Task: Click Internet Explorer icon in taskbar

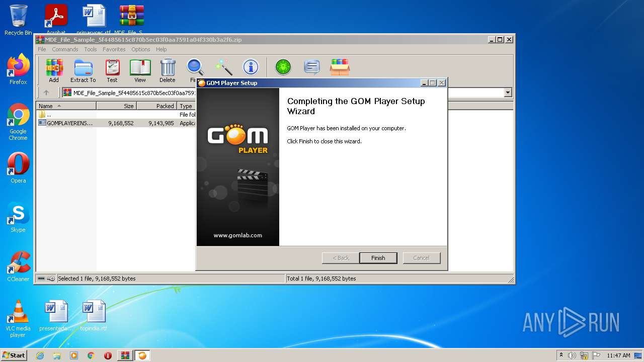Action: (x=40, y=355)
